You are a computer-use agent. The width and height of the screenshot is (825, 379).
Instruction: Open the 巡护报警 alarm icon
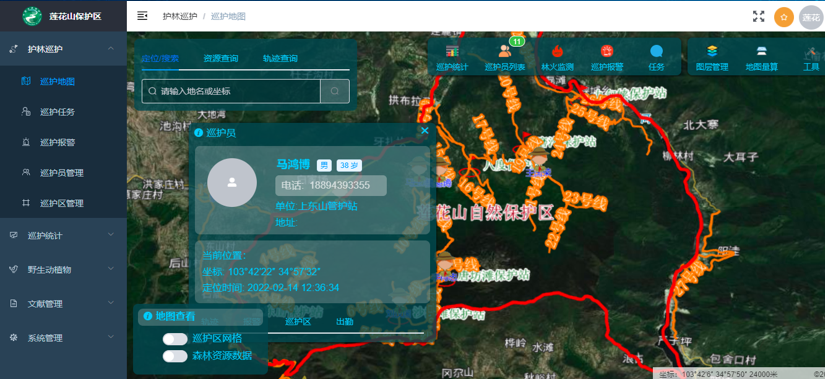[x=607, y=51]
